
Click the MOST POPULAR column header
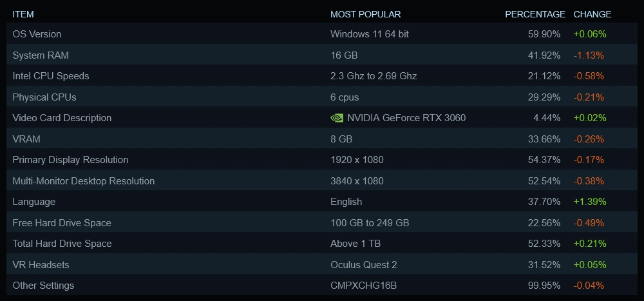(x=365, y=14)
